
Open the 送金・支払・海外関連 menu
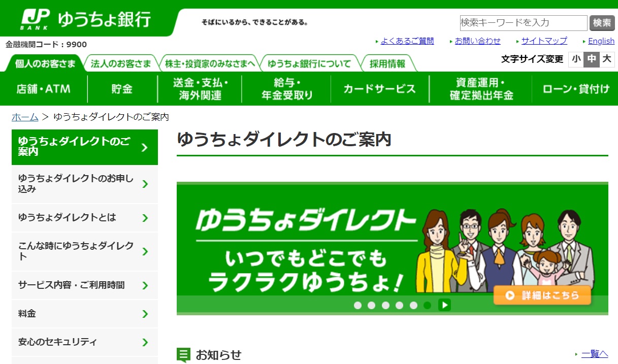click(200, 89)
